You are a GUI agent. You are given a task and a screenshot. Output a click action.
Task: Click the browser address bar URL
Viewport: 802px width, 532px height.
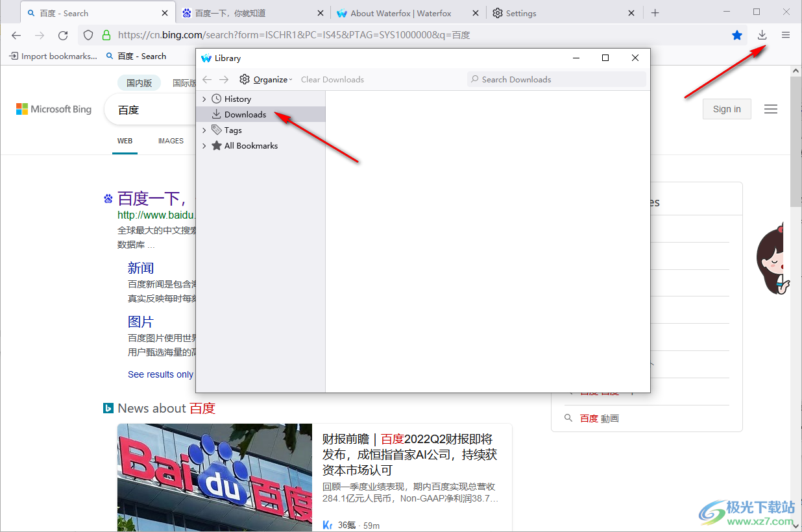click(x=294, y=36)
